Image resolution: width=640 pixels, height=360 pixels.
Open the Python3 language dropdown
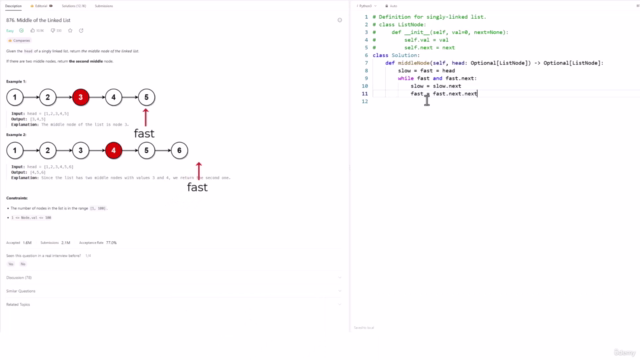click(366, 6)
